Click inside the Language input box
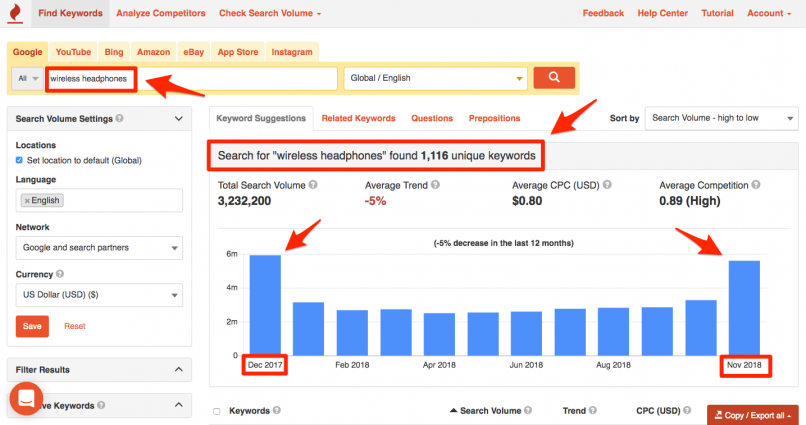 (99, 200)
